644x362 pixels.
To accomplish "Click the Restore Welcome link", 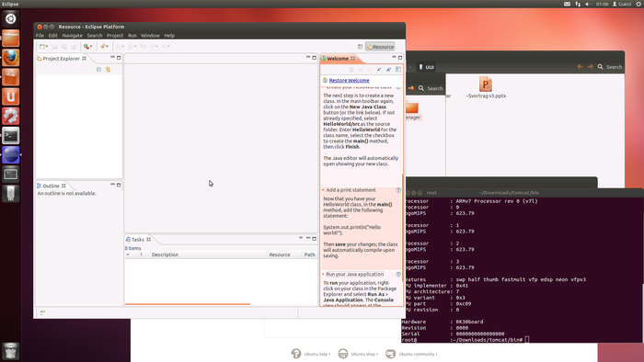I will point(349,80).
